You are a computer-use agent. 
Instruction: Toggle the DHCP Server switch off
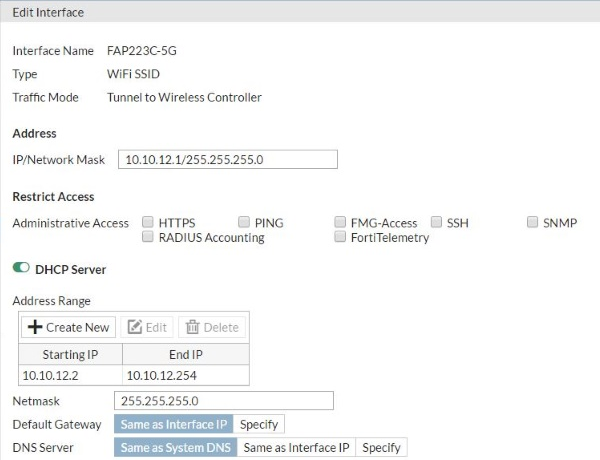click(21, 268)
